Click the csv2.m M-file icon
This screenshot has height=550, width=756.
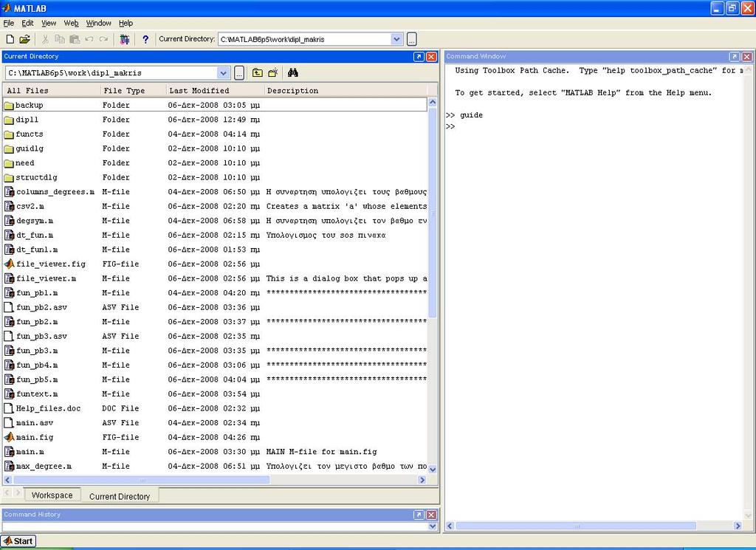point(9,206)
